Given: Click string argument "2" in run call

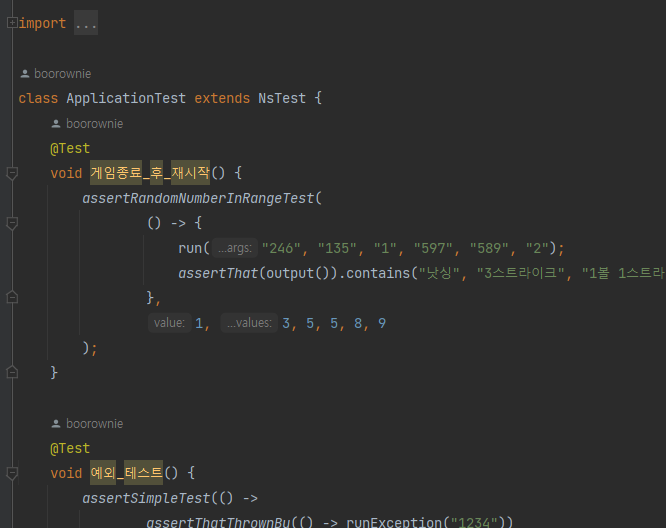Looking at the screenshot, I should point(537,248).
